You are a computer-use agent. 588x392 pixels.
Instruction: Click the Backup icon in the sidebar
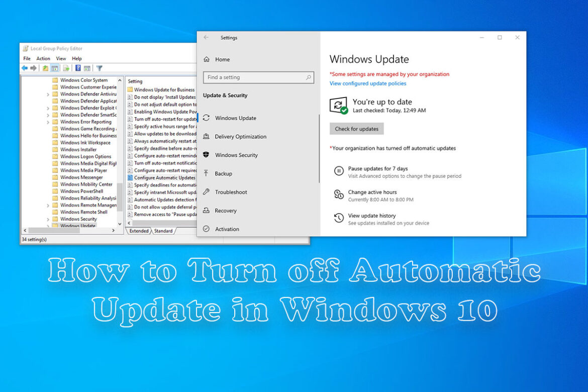(x=206, y=173)
